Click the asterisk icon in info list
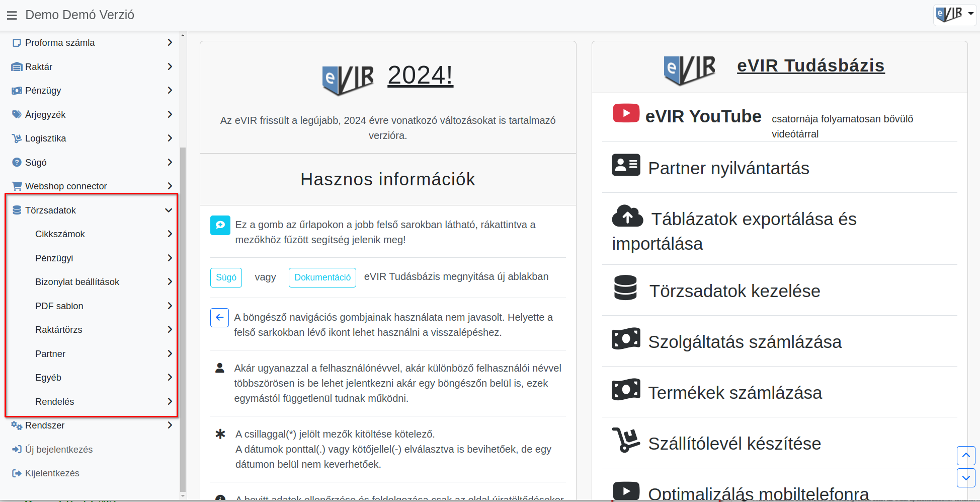 point(220,434)
